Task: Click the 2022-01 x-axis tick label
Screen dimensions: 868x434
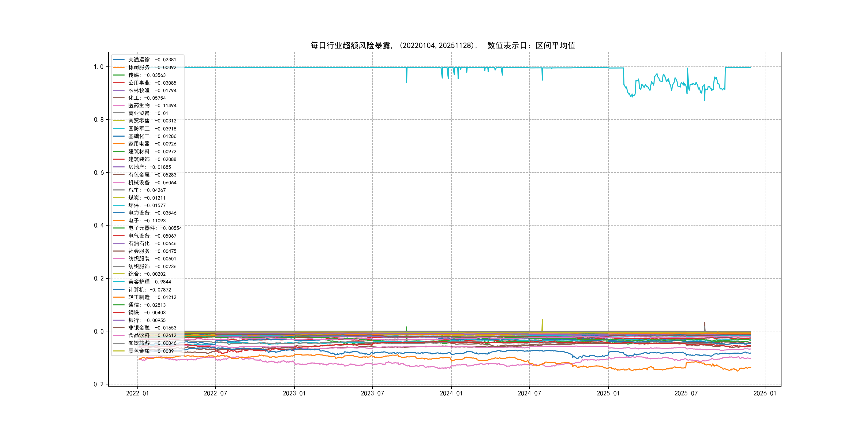Action: (x=137, y=393)
